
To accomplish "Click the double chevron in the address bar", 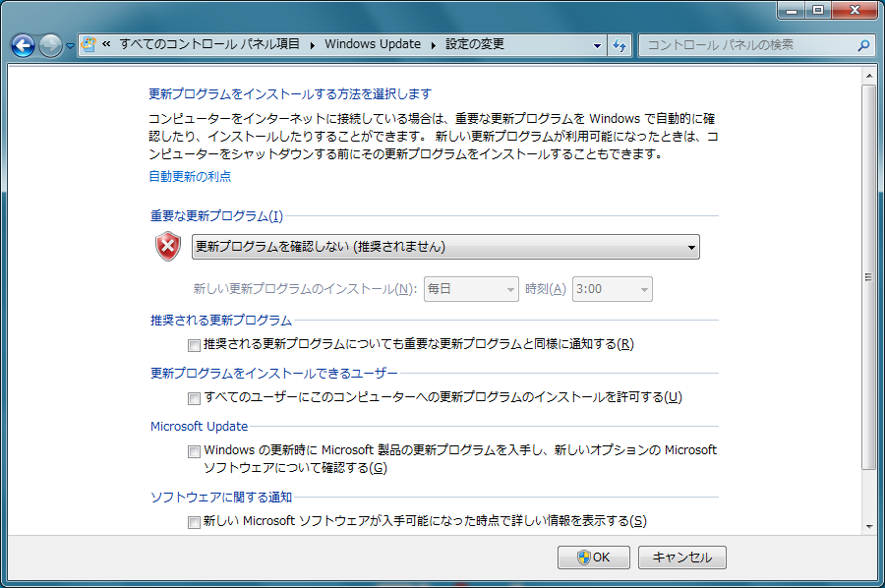I will [106, 44].
